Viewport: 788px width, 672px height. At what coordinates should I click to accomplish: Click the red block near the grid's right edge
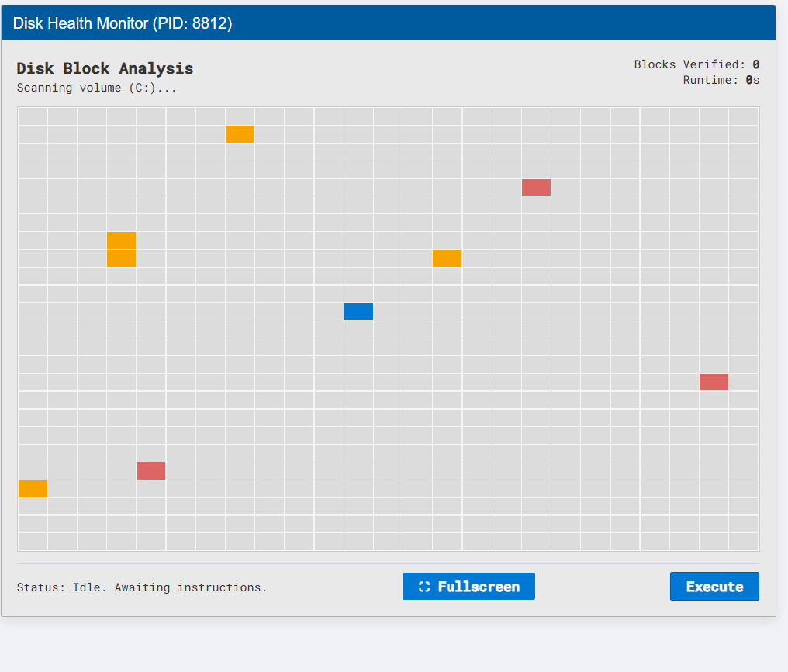pyautogui.click(x=714, y=382)
